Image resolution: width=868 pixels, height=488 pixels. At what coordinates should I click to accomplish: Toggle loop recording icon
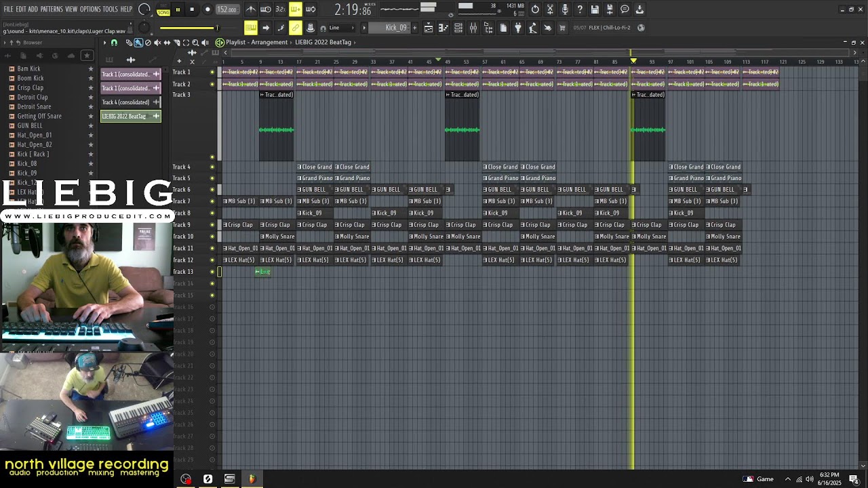click(311, 9)
